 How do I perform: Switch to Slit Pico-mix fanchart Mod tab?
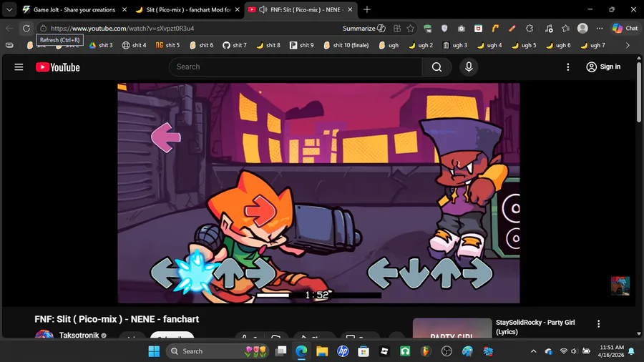pos(188,9)
